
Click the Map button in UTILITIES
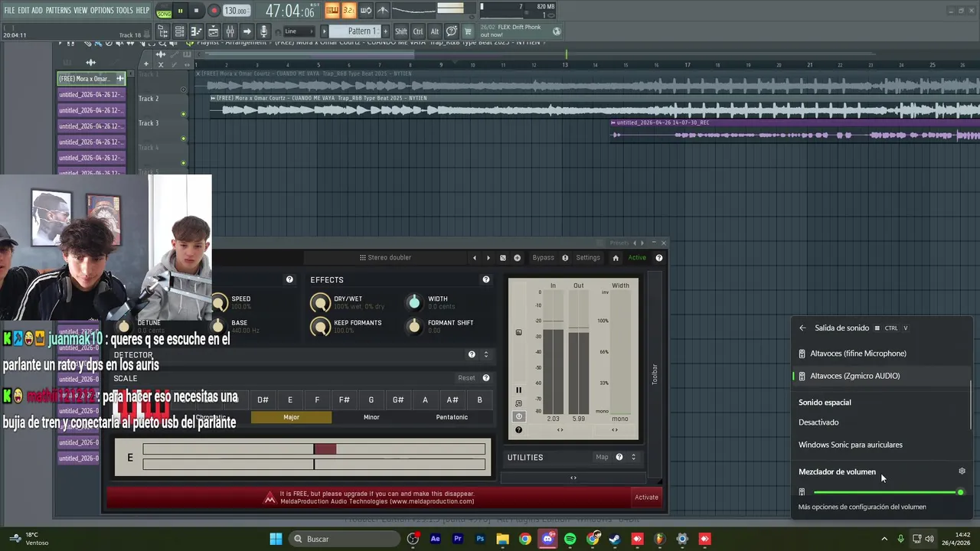602,458
